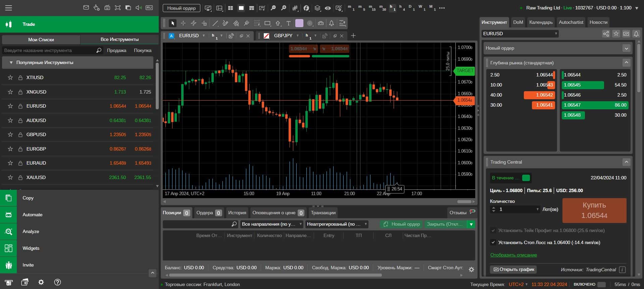Open the Все Инструменты tab
The image size is (644, 289).
click(119, 39)
